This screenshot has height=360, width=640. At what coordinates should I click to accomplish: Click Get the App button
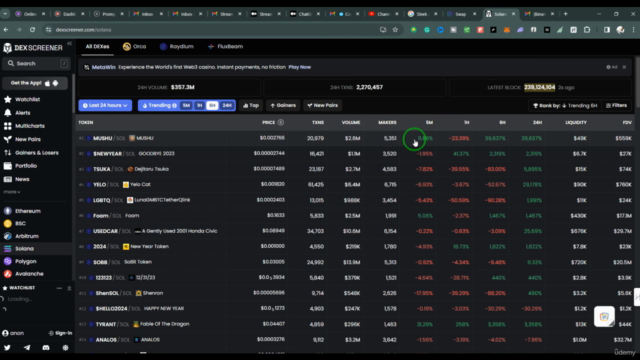(35, 83)
